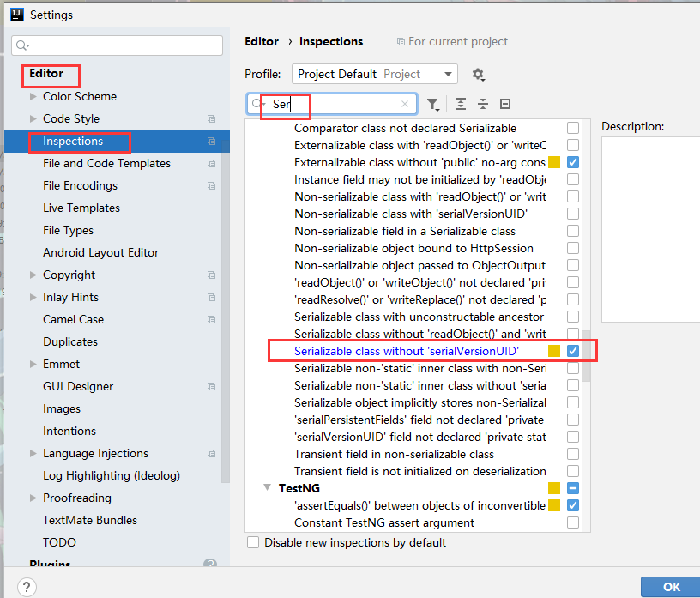Click the help question mark button
This screenshot has width=700, height=598.
[x=27, y=587]
